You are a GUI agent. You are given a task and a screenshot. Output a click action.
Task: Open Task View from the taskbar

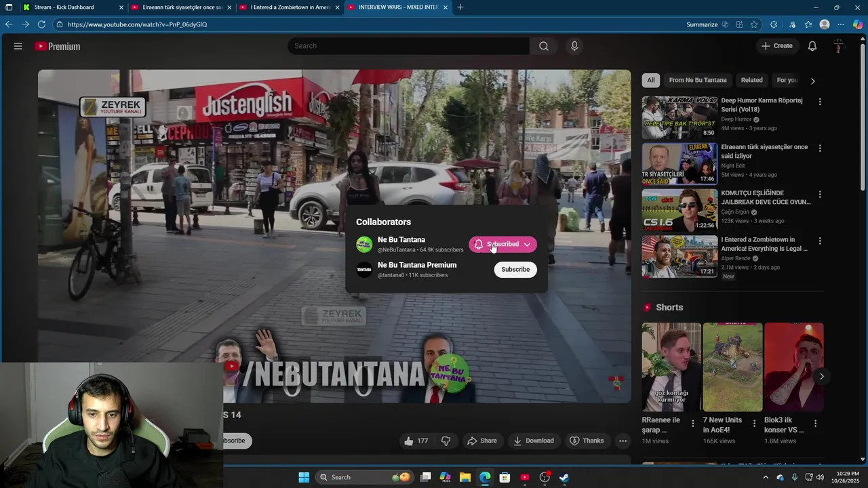click(x=426, y=477)
